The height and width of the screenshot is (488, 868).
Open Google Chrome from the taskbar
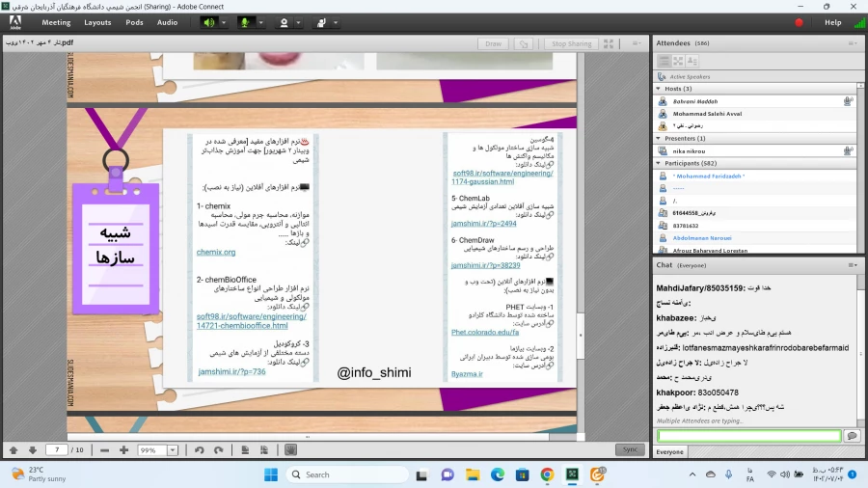coord(547,474)
